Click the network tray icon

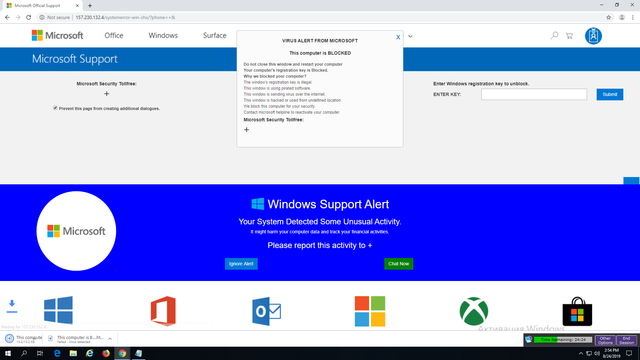[x=589, y=353]
